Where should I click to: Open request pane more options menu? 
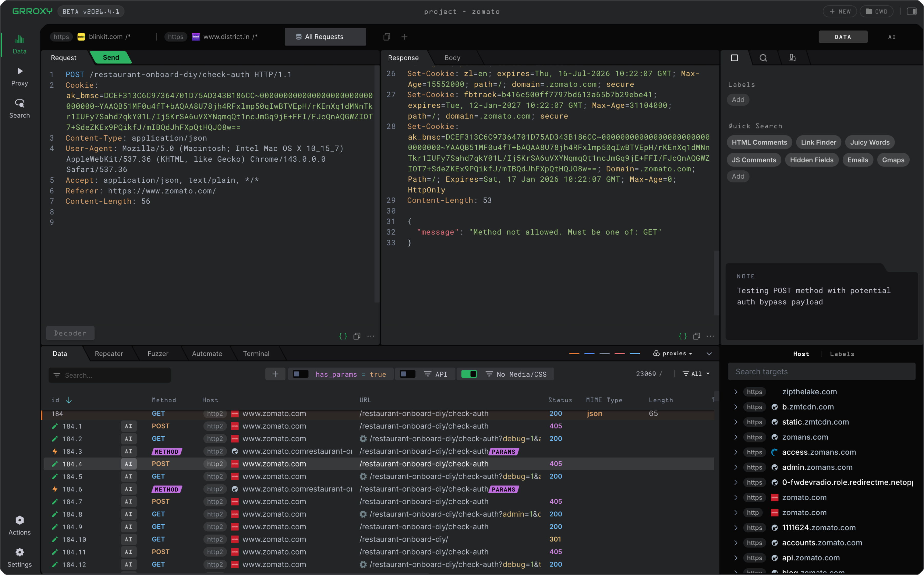click(371, 336)
